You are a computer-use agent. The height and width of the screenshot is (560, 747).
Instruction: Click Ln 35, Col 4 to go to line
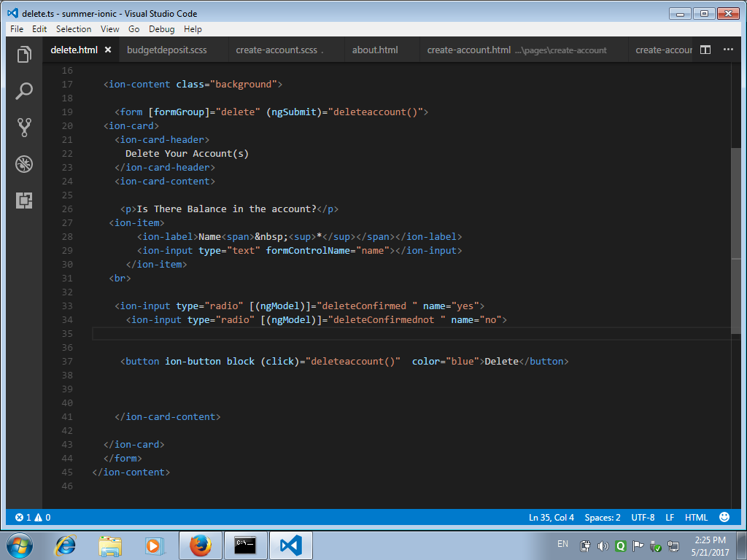coord(551,517)
